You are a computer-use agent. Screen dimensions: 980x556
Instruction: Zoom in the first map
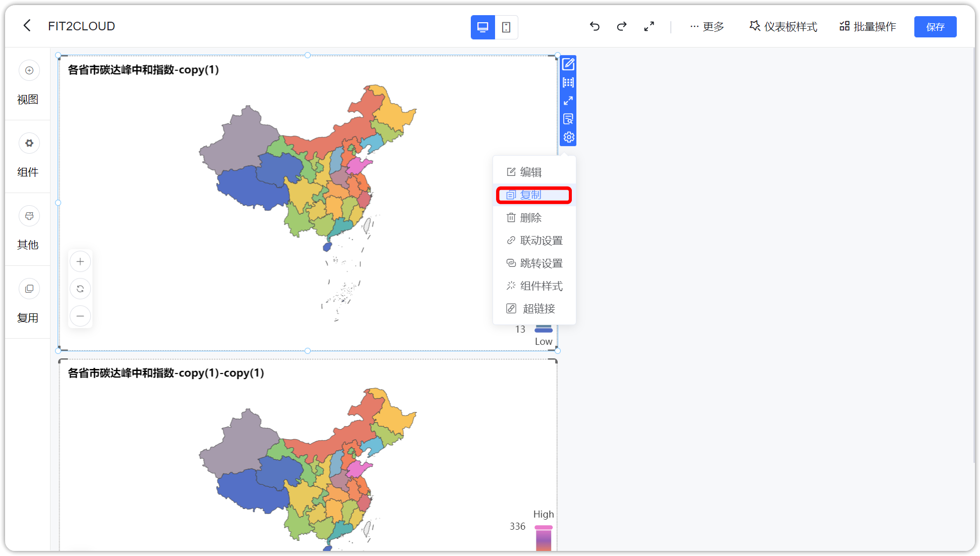80,261
